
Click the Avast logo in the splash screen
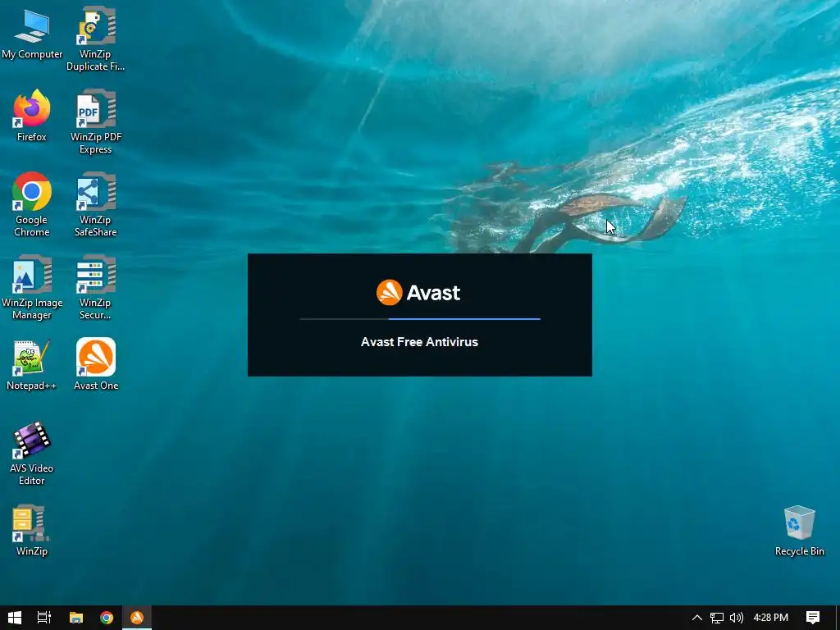[418, 293]
